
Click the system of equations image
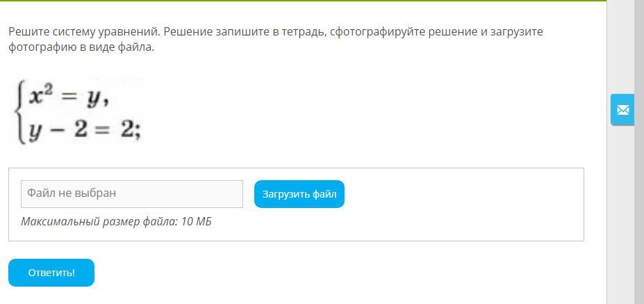tap(78, 111)
